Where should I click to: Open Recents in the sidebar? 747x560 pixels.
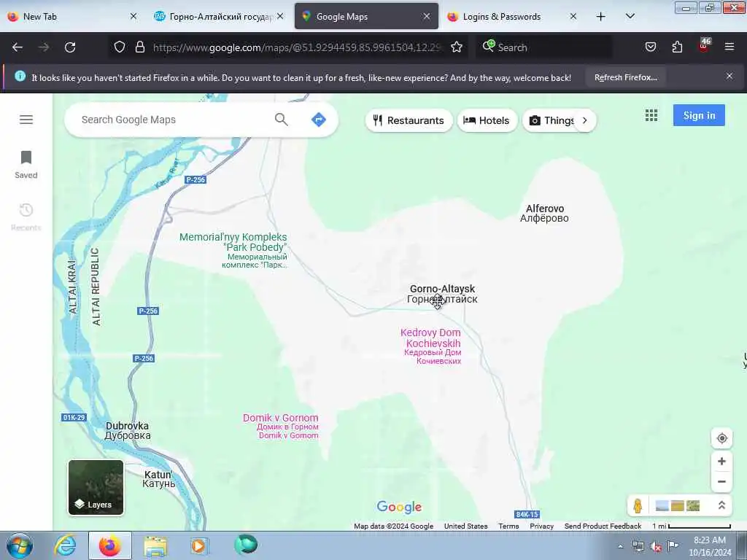(26, 217)
